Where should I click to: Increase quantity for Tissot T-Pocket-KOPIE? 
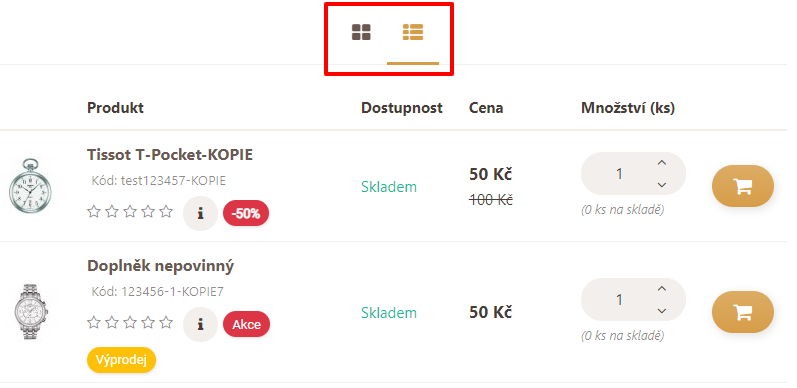(661, 163)
